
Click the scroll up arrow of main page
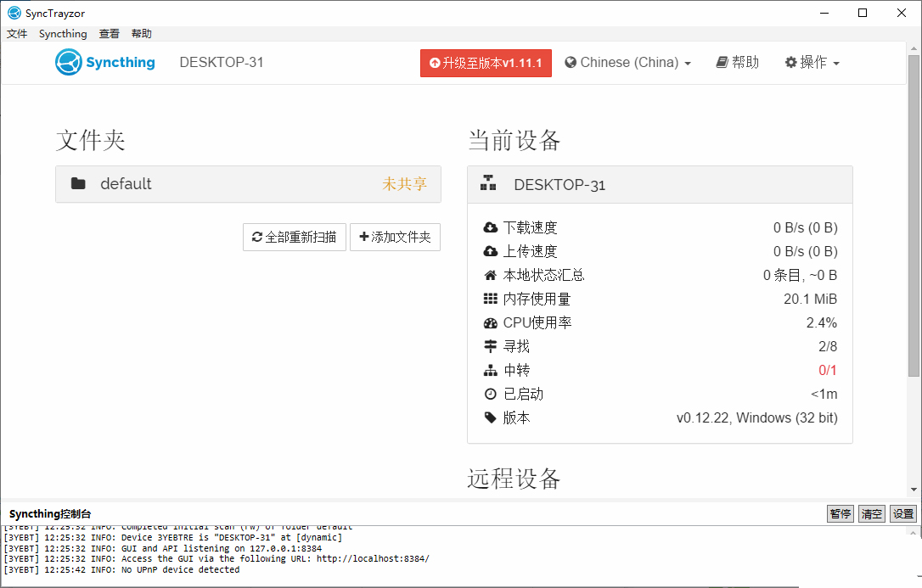click(x=914, y=48)
